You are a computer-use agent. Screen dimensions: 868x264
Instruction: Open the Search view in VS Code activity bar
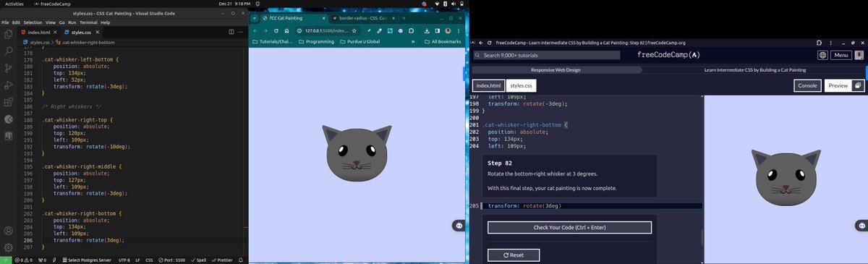tap(9, 51)
